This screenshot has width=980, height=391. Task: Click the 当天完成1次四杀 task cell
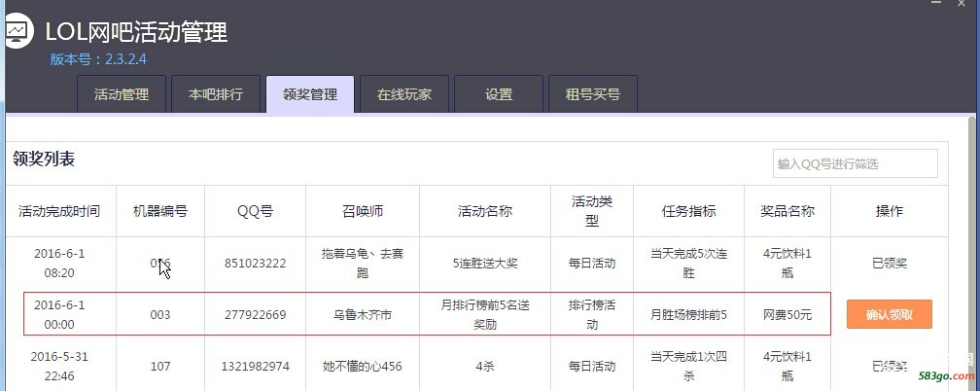[688, 366]
